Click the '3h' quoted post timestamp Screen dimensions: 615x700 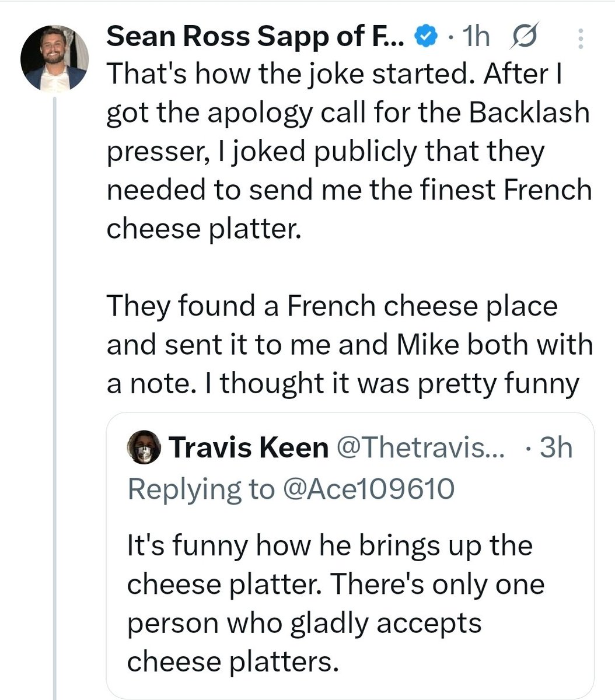click(556, 448)
